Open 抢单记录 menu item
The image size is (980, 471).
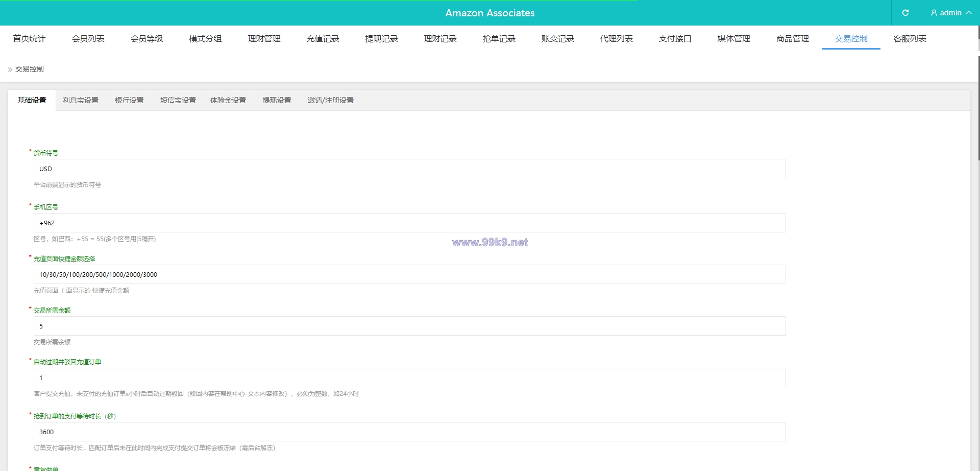tap(499, 38)
